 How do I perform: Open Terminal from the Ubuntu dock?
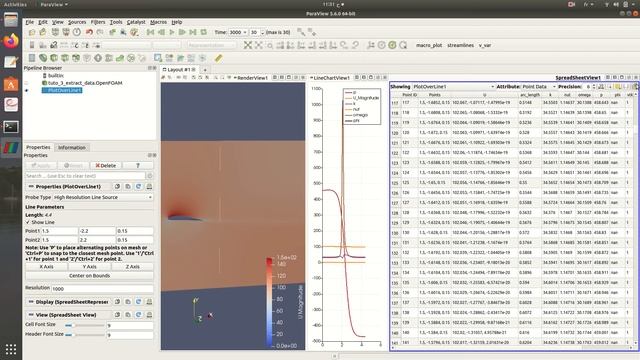[x=11, y=127]
